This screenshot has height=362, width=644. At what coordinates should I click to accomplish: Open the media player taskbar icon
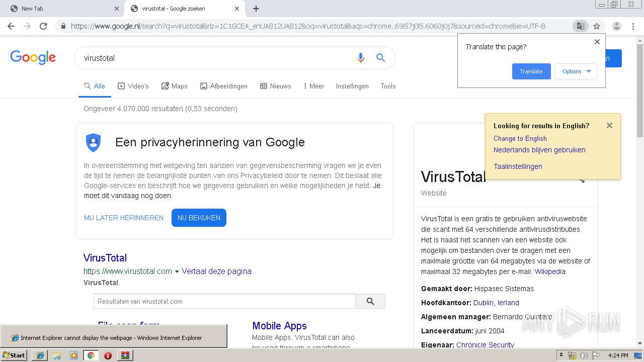click(x=74, y=355)
